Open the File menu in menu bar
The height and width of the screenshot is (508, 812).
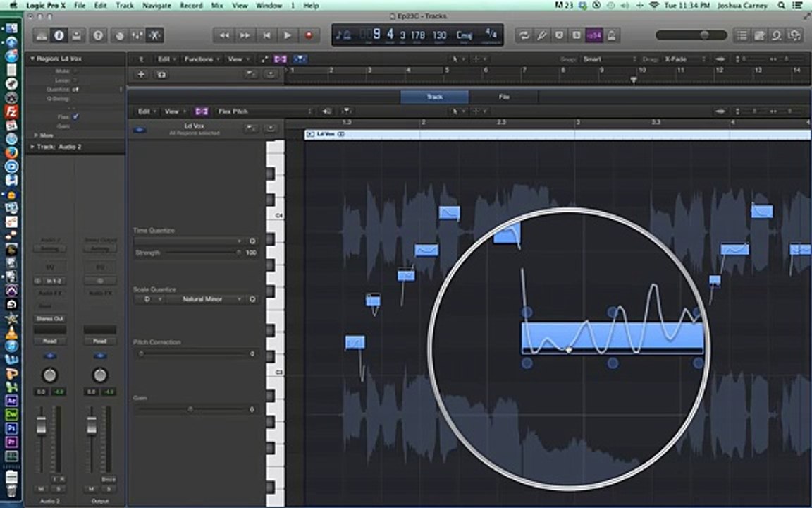[x=80, y=5]
